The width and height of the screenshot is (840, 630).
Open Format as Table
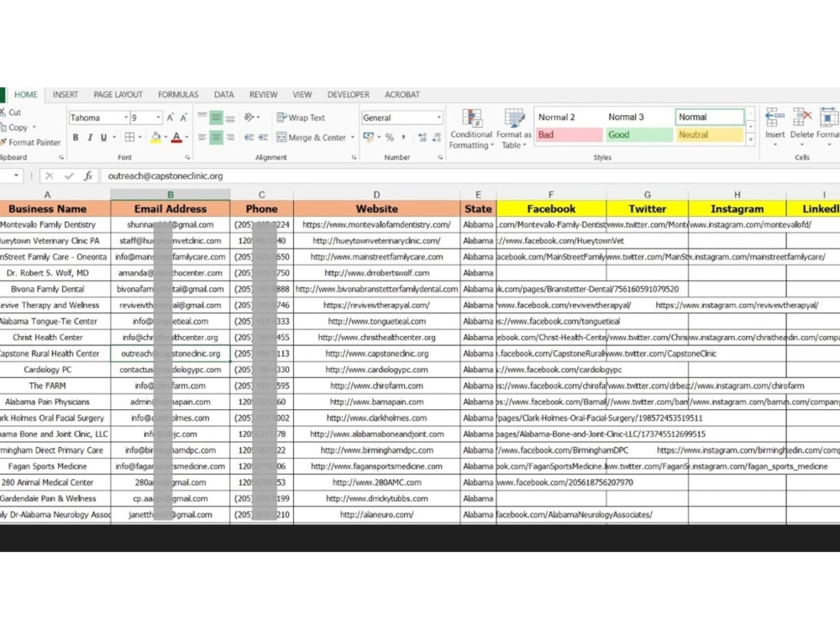pos(514,129)
